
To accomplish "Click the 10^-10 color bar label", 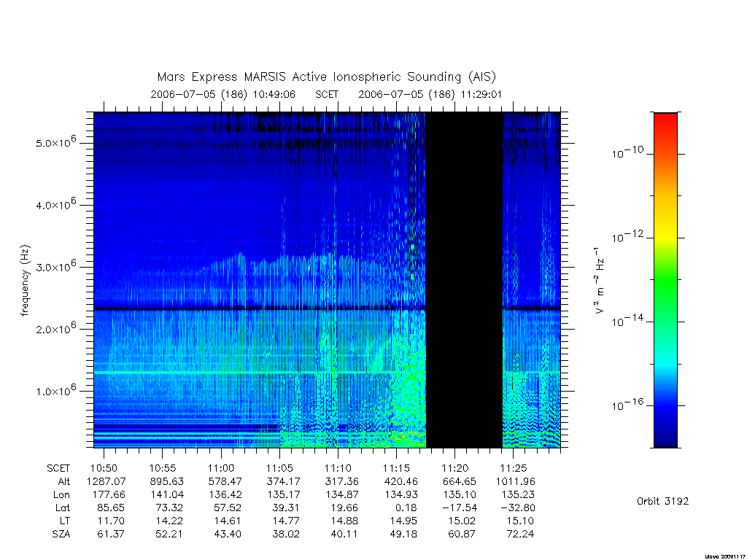I will tap(627, 152).
